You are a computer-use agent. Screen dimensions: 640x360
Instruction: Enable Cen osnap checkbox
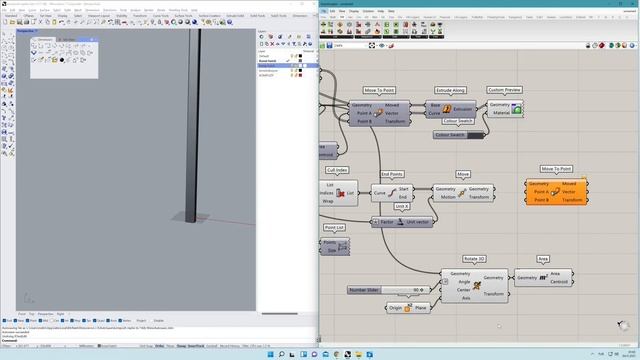coord(52,321)
